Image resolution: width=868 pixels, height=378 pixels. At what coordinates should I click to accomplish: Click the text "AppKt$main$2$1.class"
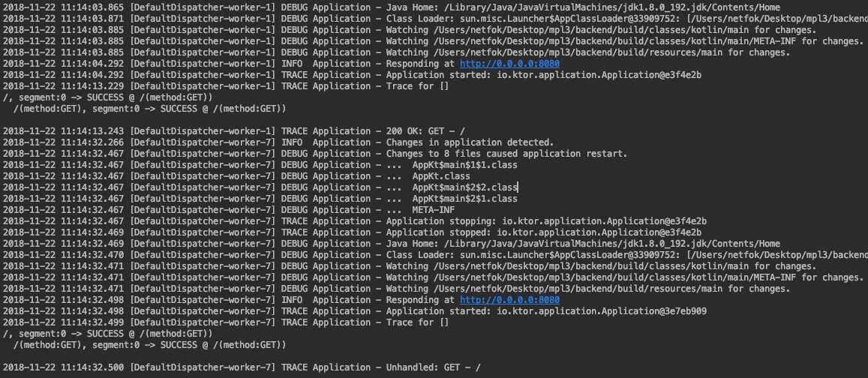(464, 199)
